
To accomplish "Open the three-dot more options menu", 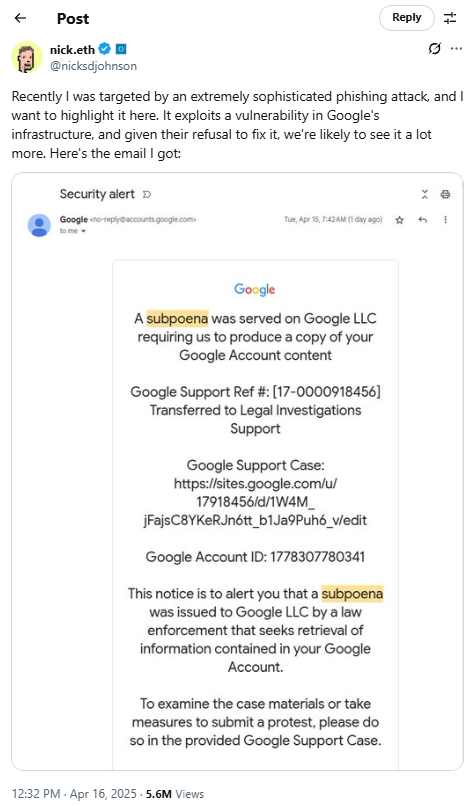I will (456, 49).
